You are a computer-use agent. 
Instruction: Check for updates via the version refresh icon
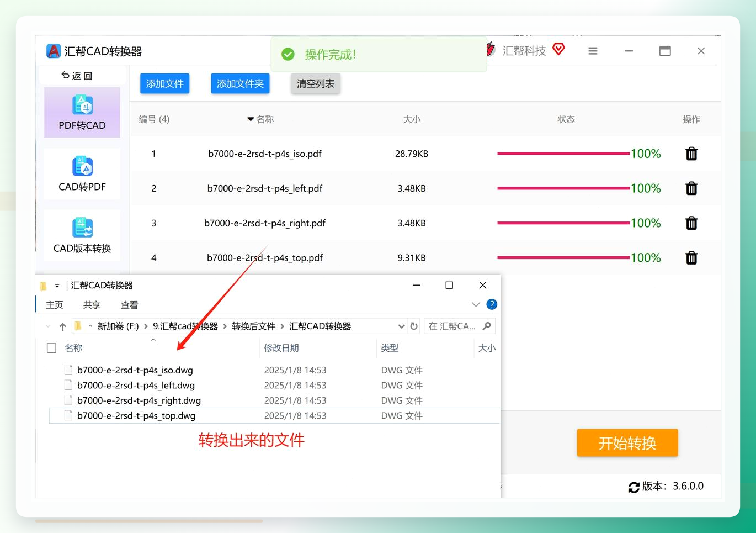point(634,487)
